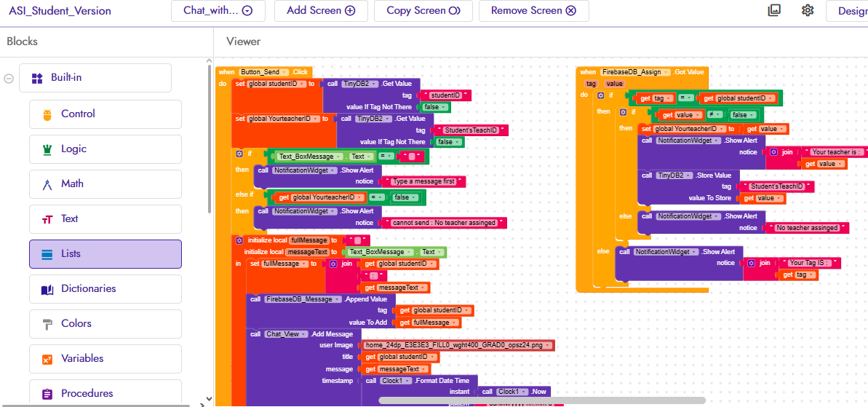
Task: Click mutator gear on Button_Send if block
Action: click(239, 154)
